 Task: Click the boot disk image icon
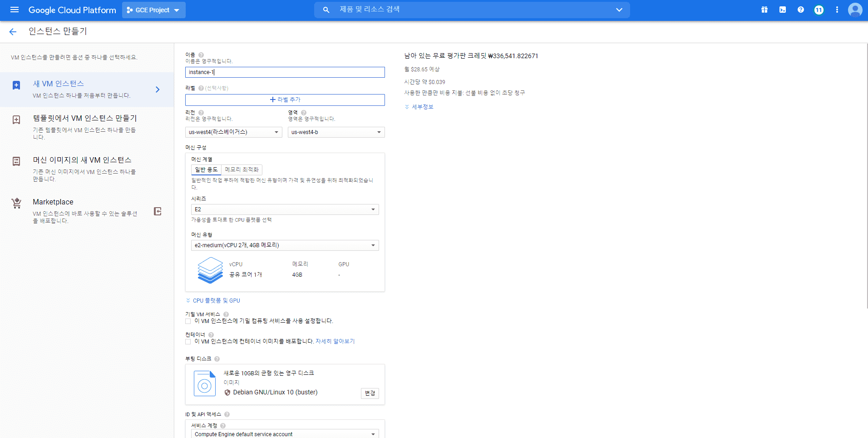coord(205,383)
